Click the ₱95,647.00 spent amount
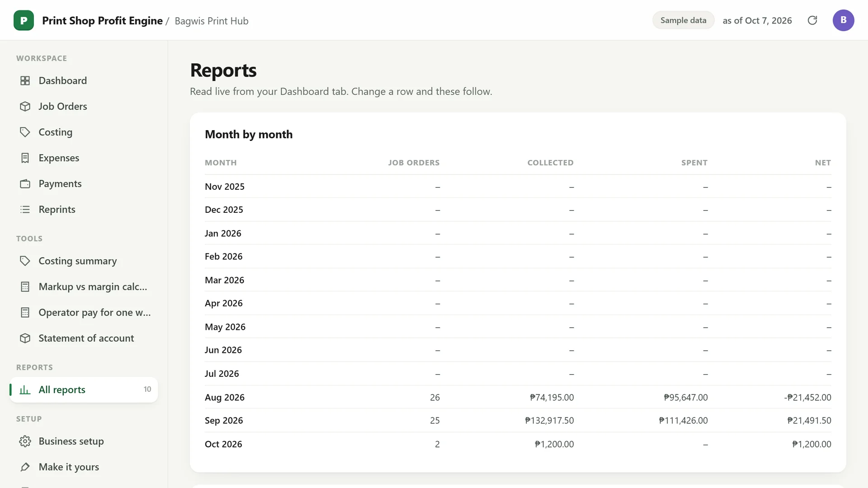The width and height of the screenshot is (868, 488). (686, 398)
